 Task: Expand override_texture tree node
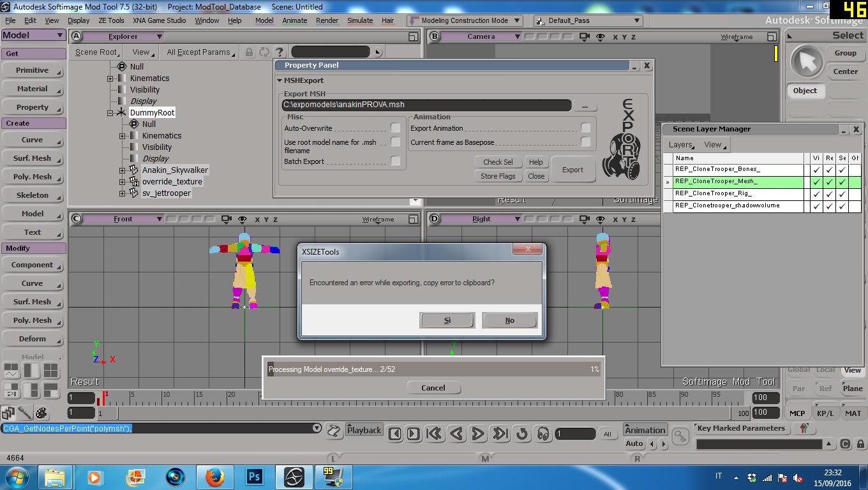(x=123, y=182)
